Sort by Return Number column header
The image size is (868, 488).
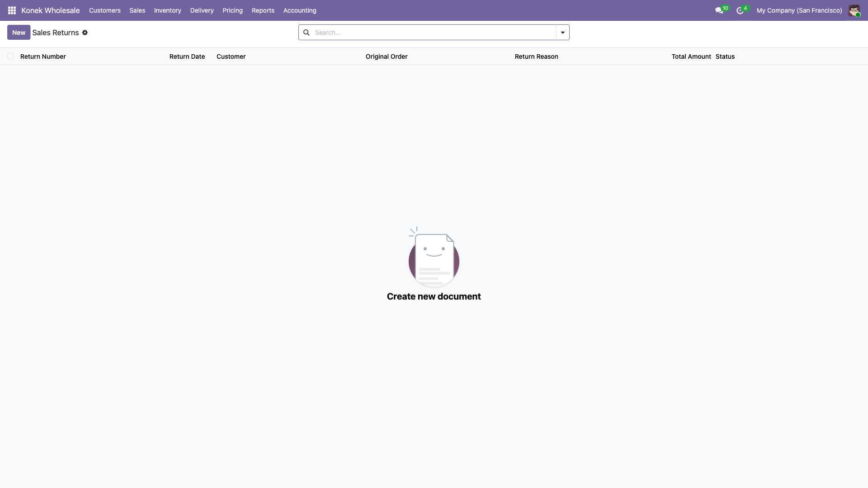pos(43,56)
